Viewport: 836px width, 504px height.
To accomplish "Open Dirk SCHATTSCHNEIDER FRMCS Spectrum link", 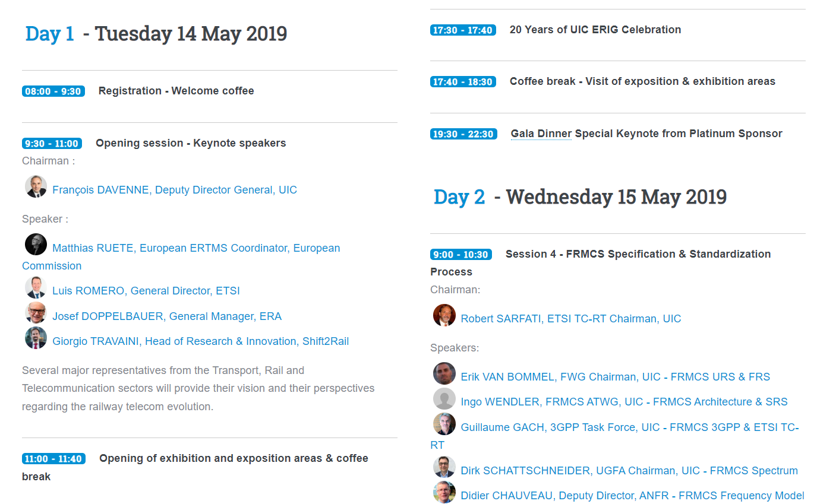I will coord(629,471).
